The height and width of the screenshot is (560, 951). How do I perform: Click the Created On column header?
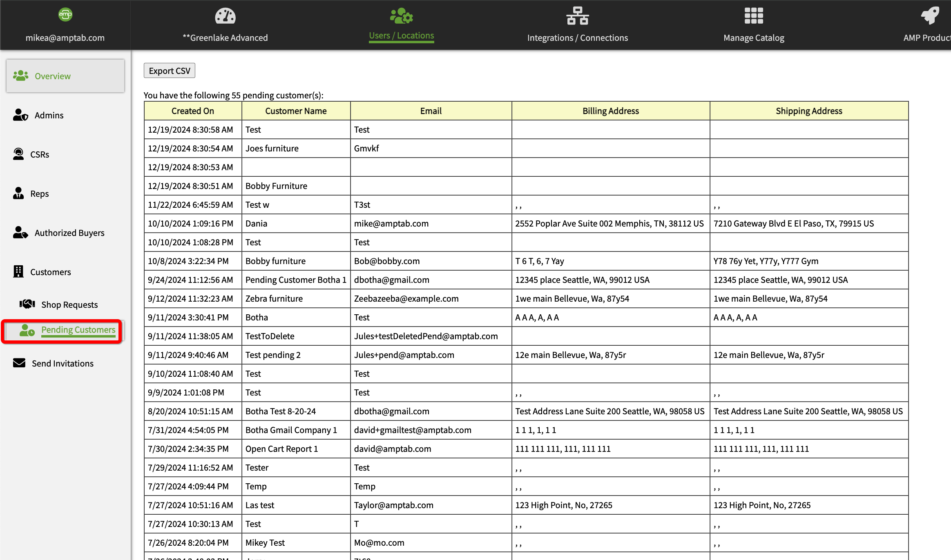coord(192,111)
